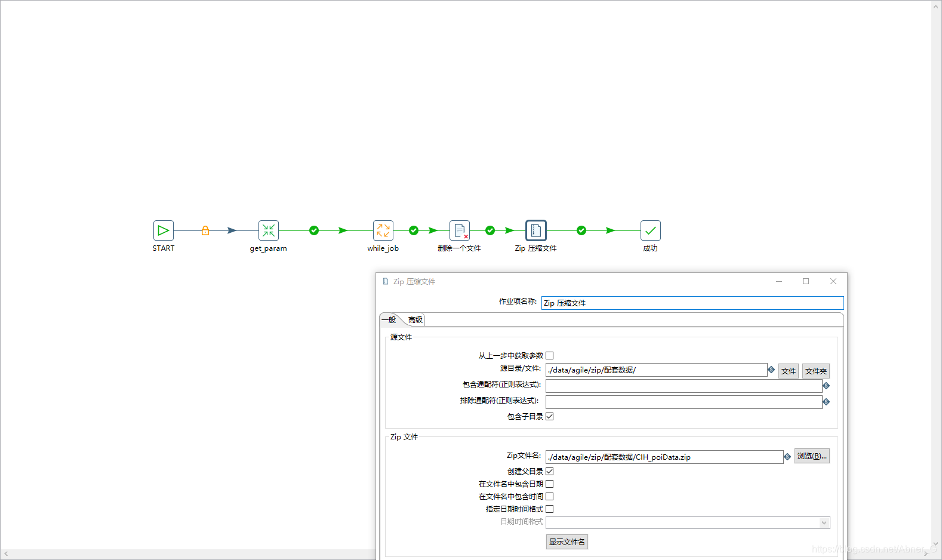
Task: Select the while_job entry icon
Action: pyautogui.click(x=383, y=230)
